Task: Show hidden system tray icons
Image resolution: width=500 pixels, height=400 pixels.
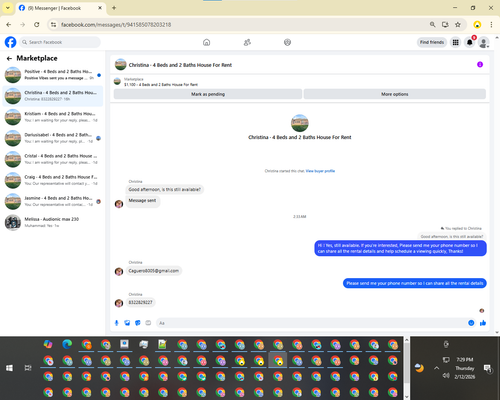Action: (436, 368)
